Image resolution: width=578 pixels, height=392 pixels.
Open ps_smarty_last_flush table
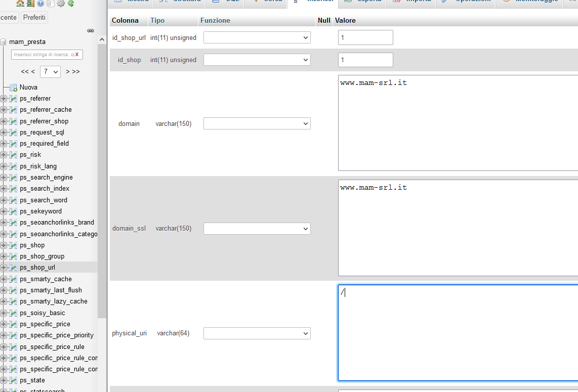click(x=51, y=290)
